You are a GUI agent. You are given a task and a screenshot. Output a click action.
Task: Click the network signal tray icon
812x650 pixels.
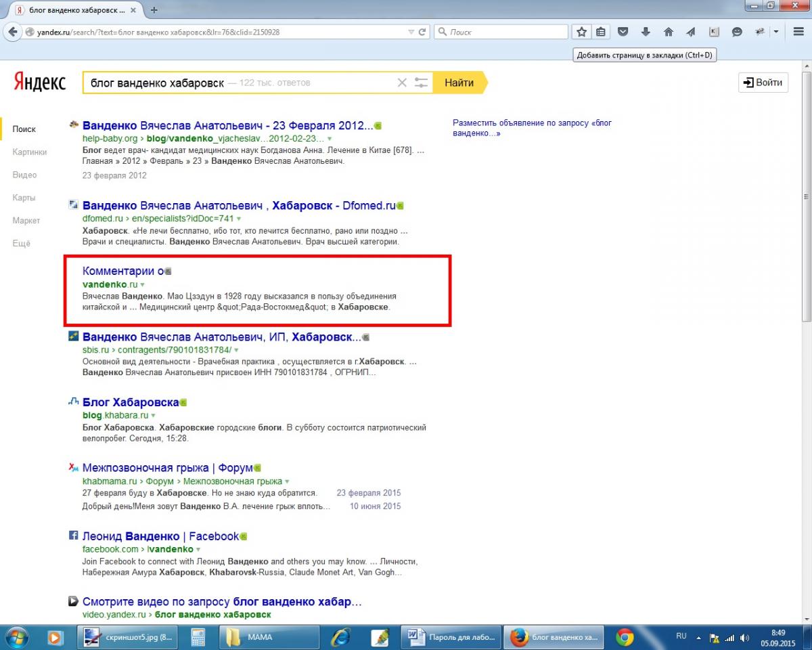(729, 638)
